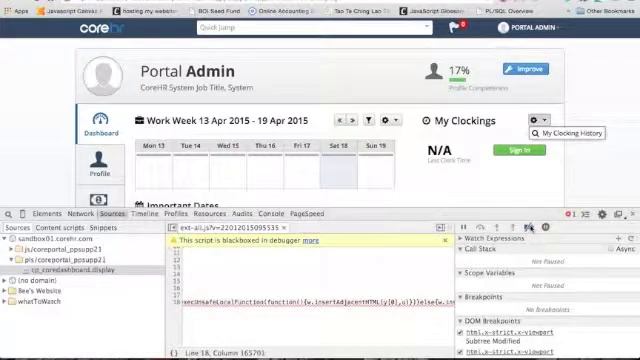This screenshot has width=640, height=360.
Task: Collapse the Scope Variables section
Action: click(460, 273)
